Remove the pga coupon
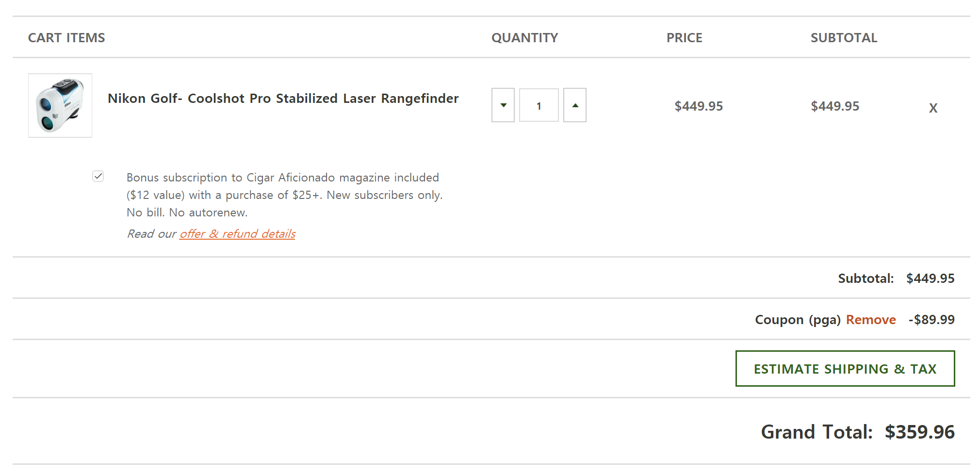 871,320
